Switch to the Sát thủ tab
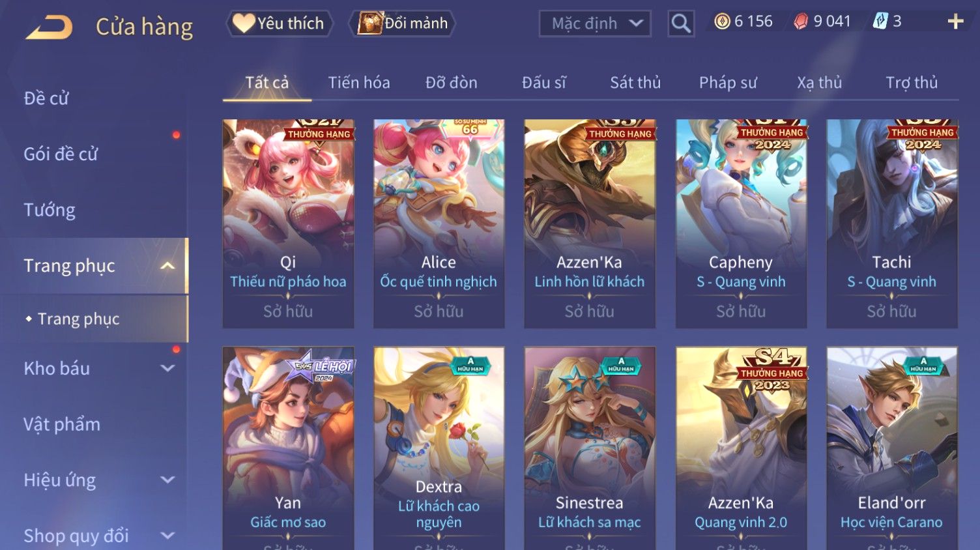Image resolution: width=980 pixels, height=550 pixels. click(x=635, y=83)
